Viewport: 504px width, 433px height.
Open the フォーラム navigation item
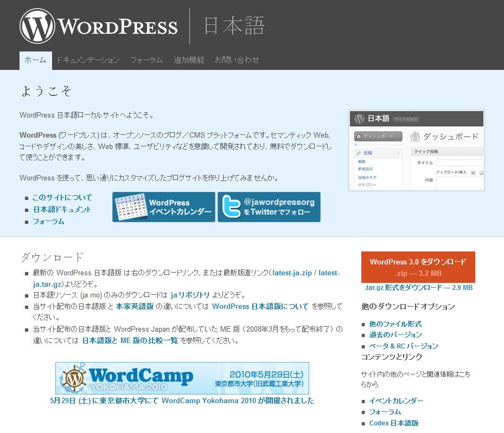point(146,61)
